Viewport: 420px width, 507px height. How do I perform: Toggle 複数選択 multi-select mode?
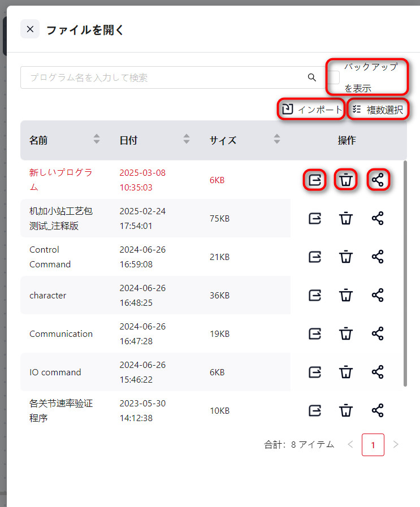(378, 110)
